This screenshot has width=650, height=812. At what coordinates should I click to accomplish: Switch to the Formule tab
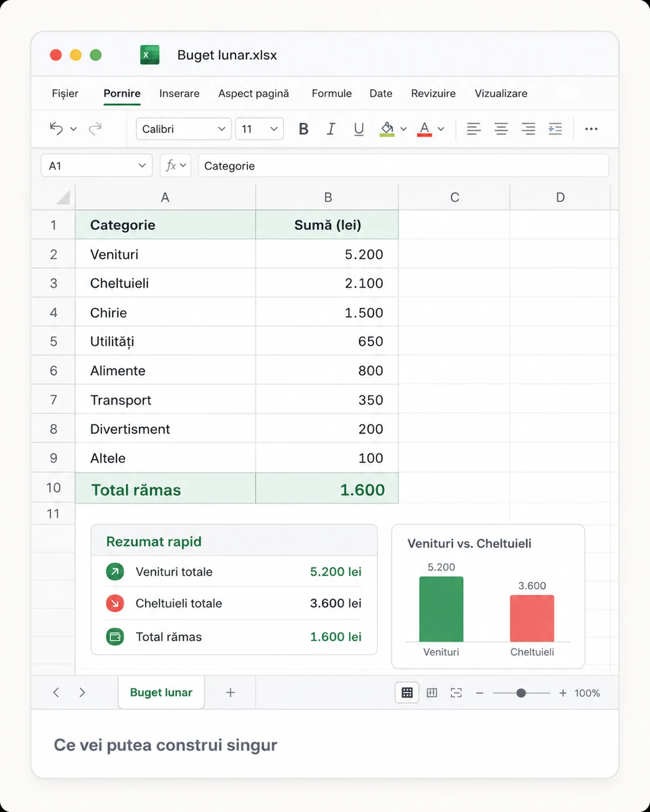click(332, 93)
